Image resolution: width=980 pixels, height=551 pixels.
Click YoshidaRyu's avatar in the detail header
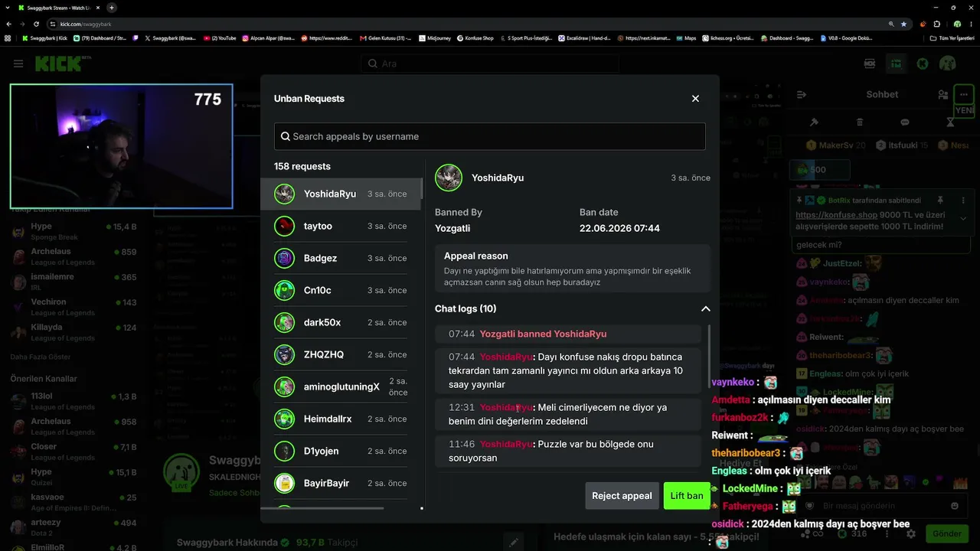point(449,178)
